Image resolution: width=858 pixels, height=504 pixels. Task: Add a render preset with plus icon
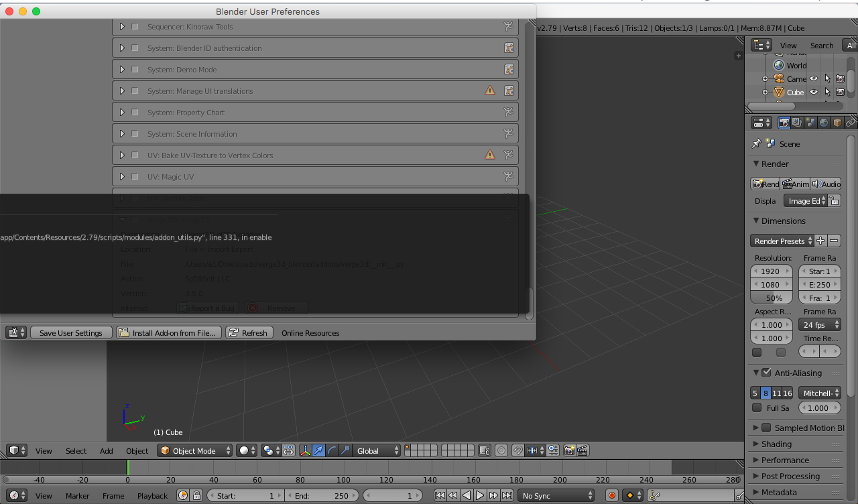[820, 241]
